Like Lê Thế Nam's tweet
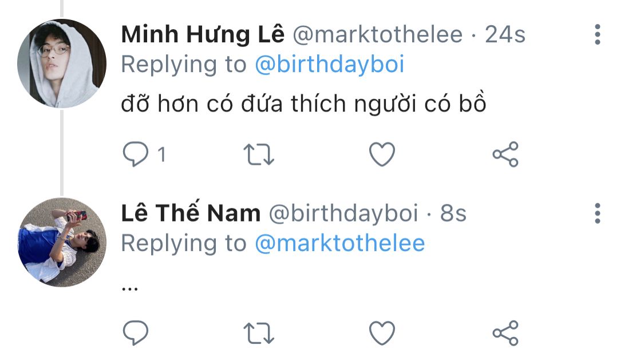 pyautogui.click(x=382, y=333)
